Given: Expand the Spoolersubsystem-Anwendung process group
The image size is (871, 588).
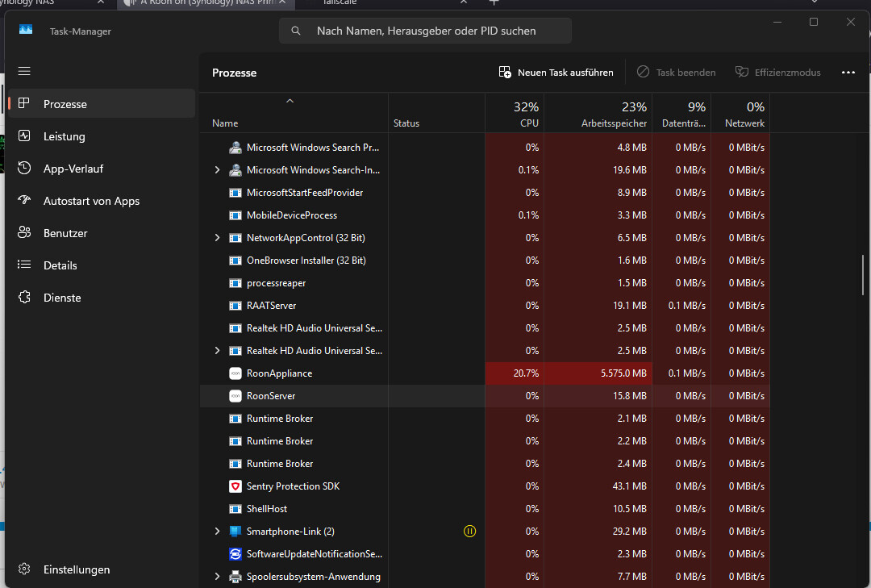Looking at the screenshot, I should tap(217, 577).
